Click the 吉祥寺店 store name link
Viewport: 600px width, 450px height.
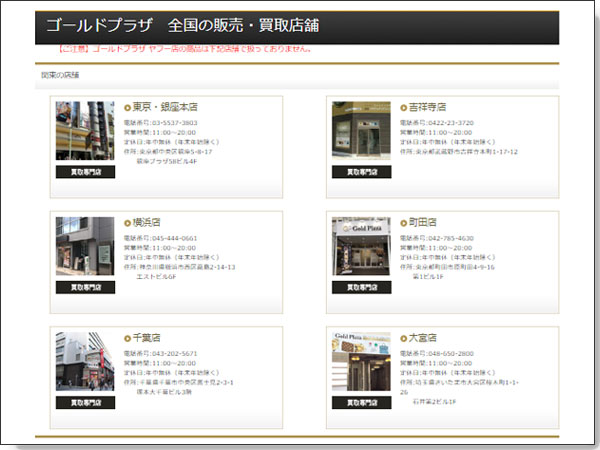point(427,107)
